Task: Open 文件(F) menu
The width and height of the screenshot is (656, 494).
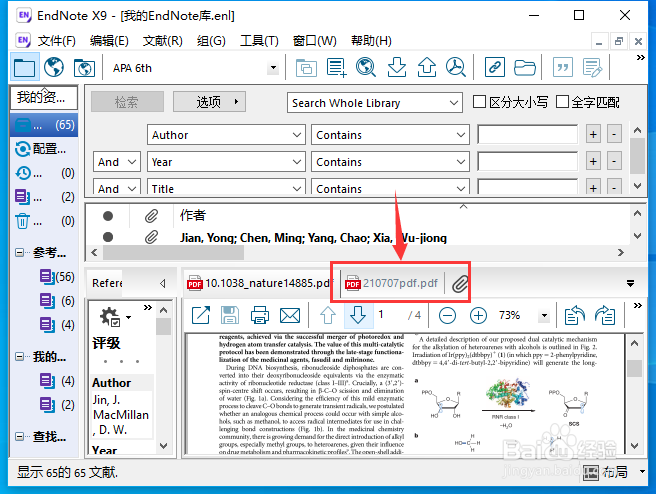Action: 56,41
